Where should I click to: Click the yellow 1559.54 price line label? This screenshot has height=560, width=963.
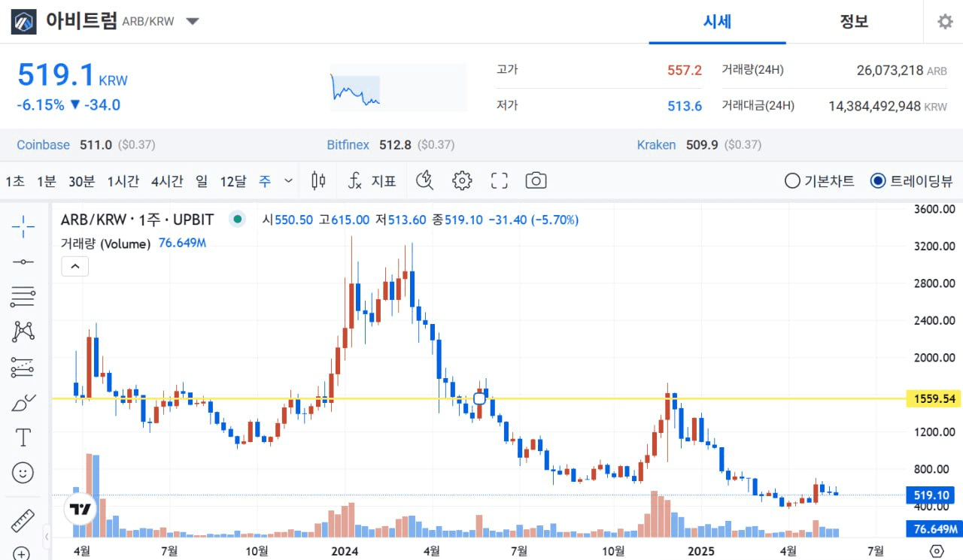934,399
